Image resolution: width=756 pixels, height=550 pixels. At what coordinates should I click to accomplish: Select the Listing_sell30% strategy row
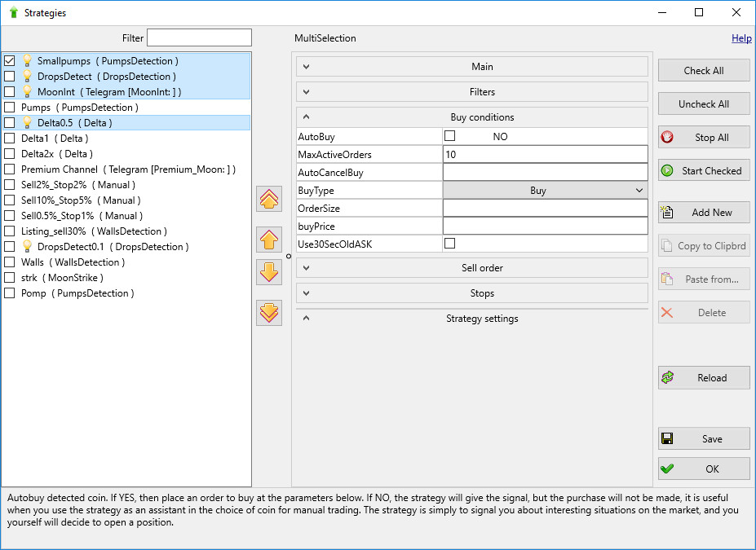pyautogui.click(x=126, y=231)
